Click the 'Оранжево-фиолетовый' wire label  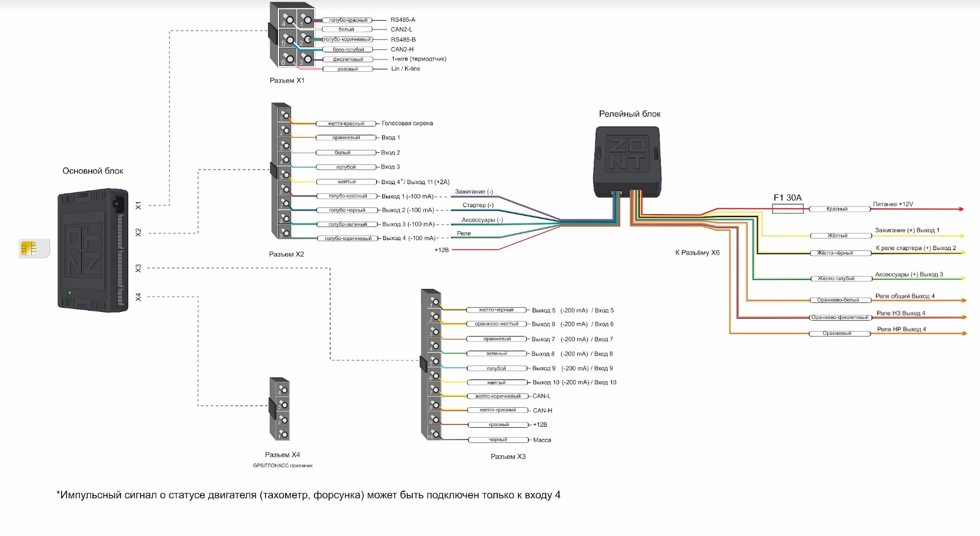coord(839,318)
